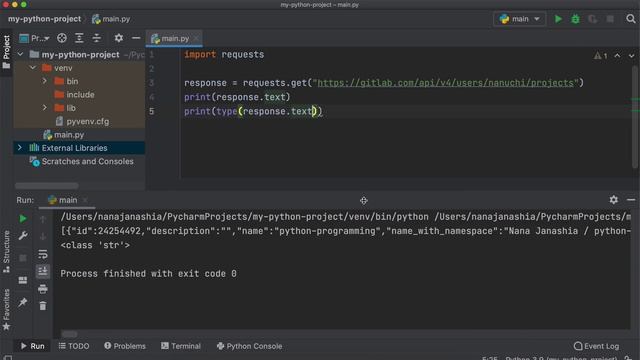The image size is (640, 360).
Task: Open Project panel settings gear
Action: click(119, 38)
